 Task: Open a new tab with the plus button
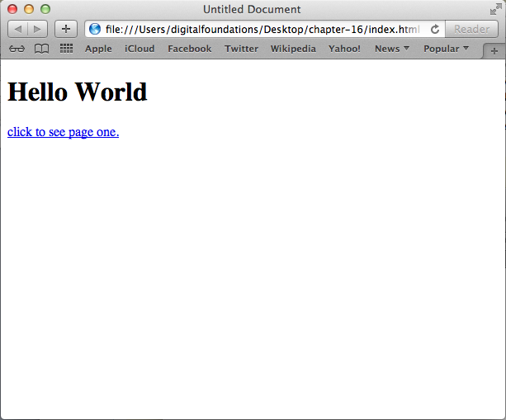(x=494, y=50)
